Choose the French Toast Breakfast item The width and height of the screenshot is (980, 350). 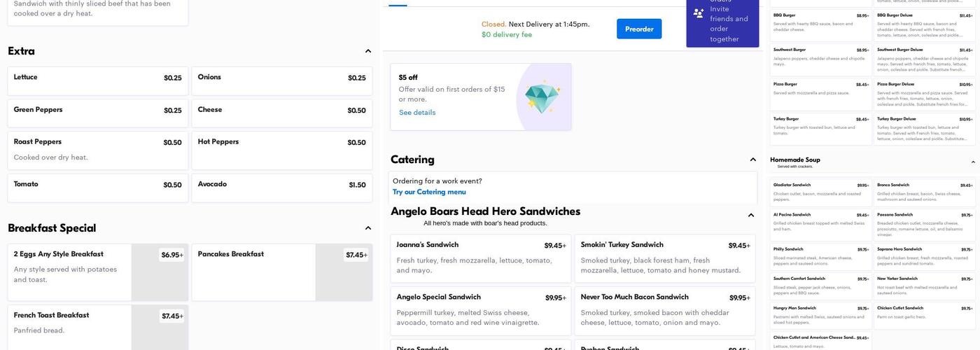(x=70, y=326)
